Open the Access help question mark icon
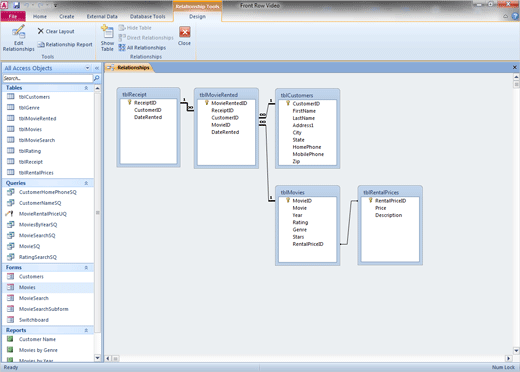 click(515, 16)
